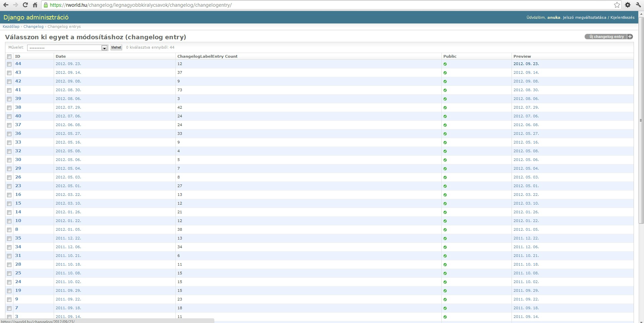Viewport: 644px width, 323px height.
Task: Click green Public check icon for entry 23
Action: click(x=445, y=186)
